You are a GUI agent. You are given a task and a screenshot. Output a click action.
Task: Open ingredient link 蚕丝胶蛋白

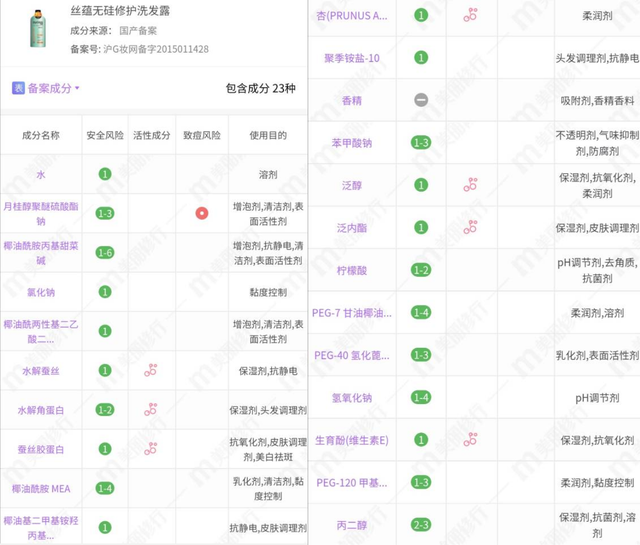(41, 449)
